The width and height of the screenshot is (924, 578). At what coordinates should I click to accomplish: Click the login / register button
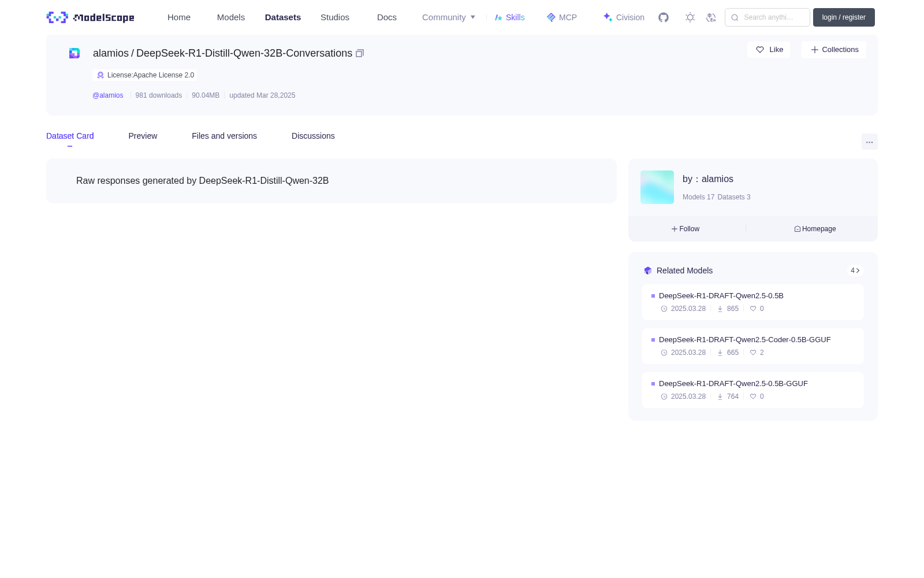[844, 17]
